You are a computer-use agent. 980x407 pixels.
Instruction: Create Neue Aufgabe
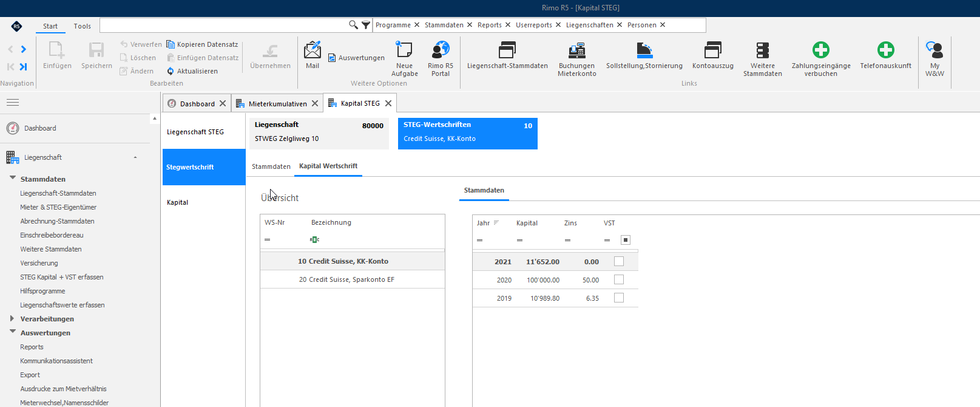click(404, 59)
